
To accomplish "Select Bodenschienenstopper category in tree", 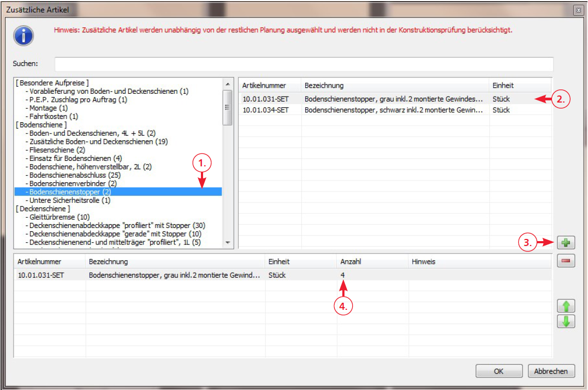I will [x=70, y=192].
